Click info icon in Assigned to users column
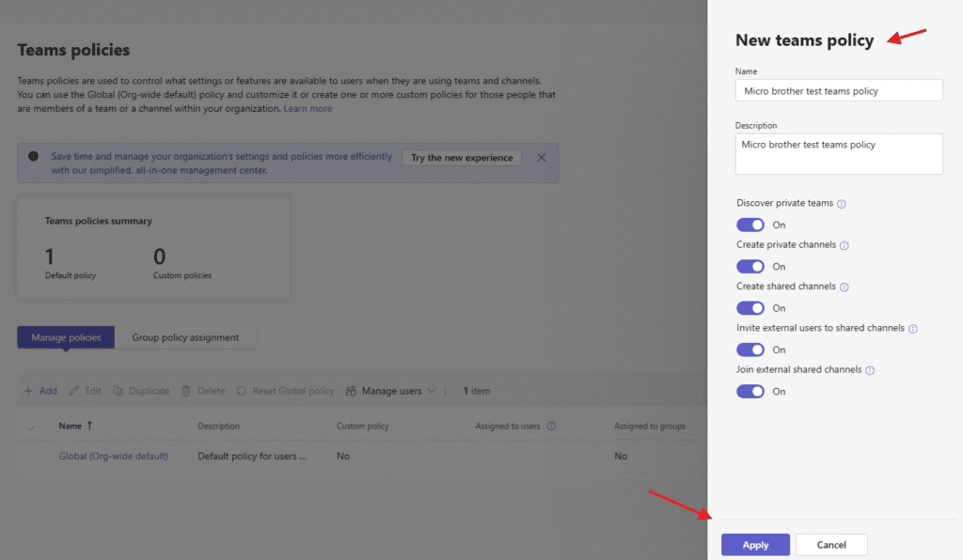The image size is (963, 560). (x=551, y=427)
